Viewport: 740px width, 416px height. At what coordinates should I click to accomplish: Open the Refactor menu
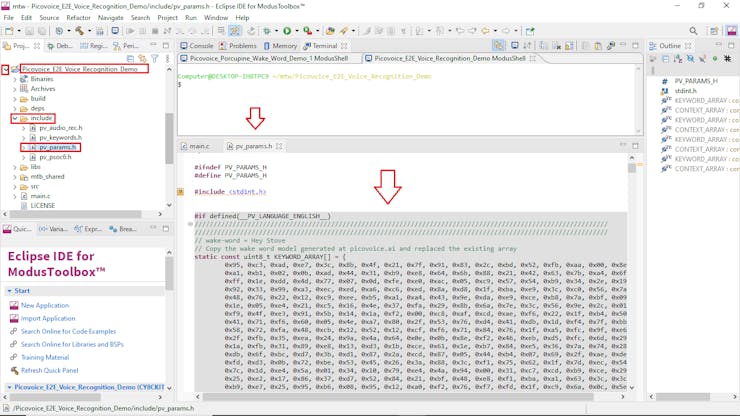coord(78,18)
